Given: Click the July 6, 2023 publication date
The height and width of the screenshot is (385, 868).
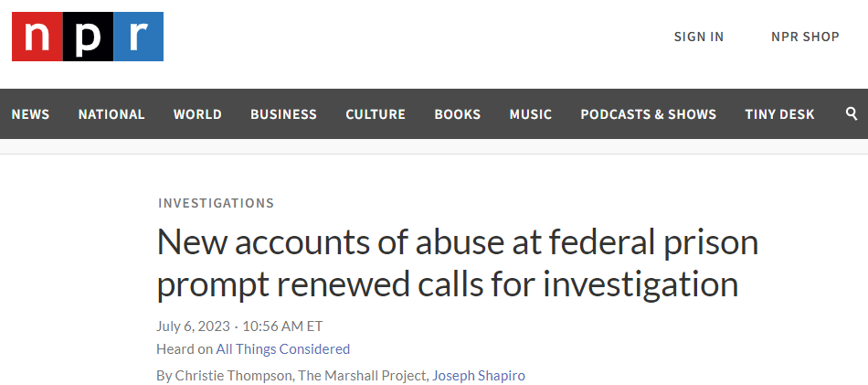Looking at the screenshot, I should 193,326.
